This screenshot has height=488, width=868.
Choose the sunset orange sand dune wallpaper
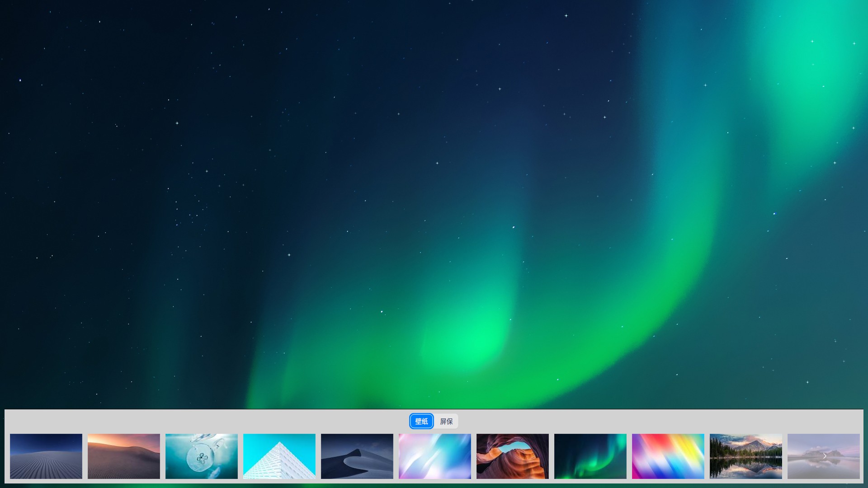[x=124, y=456]
